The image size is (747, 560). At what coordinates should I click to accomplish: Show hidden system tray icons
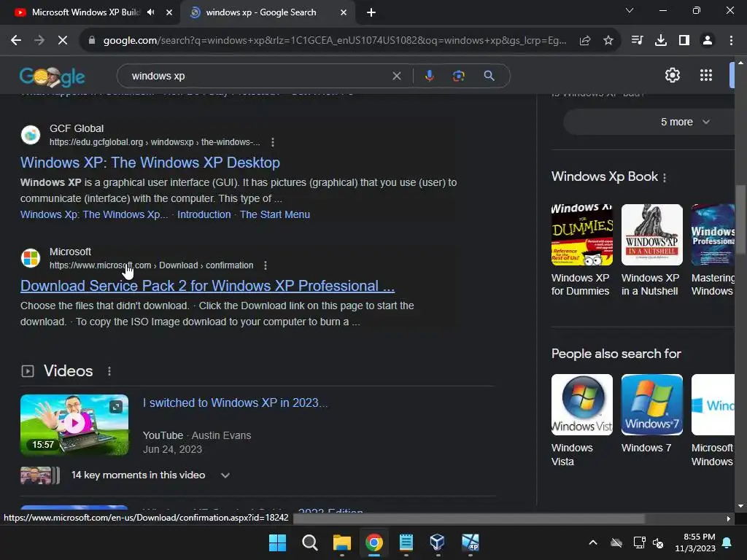click(x=592, y=542)
